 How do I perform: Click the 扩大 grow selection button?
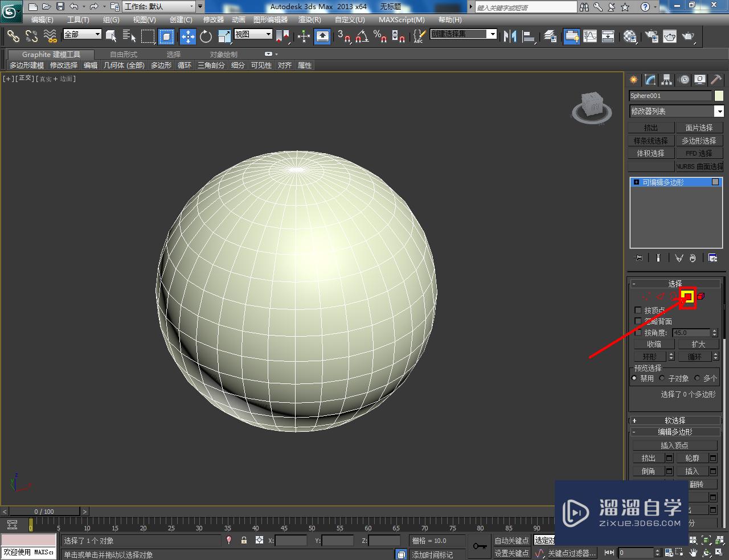pyautogui.click(x=698, y=344)
